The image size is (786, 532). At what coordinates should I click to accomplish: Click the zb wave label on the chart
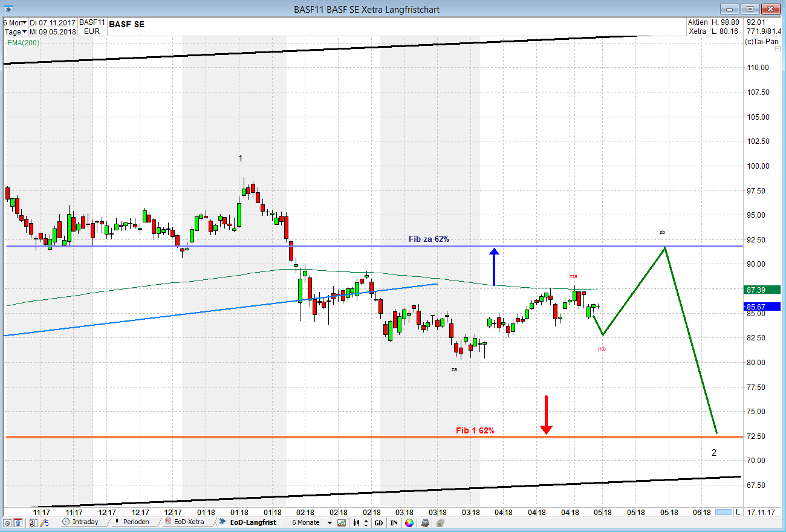(662, 232)
